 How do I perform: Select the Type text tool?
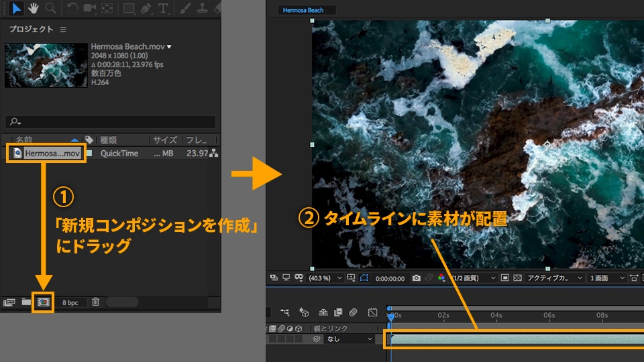pos(164,9)
